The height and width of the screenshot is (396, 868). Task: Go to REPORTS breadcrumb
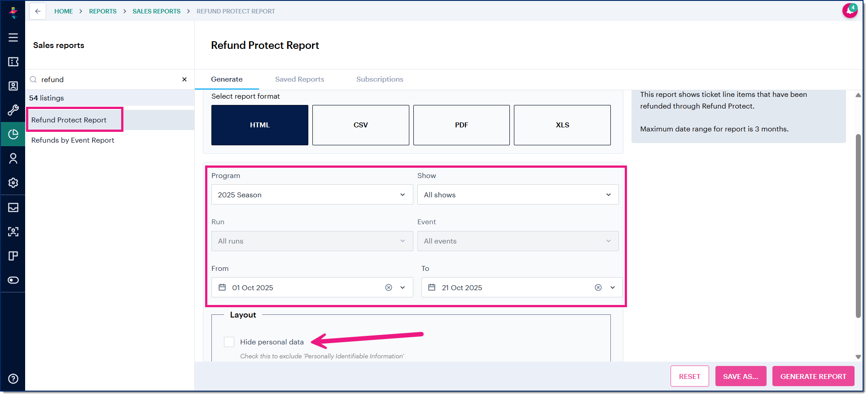pyautogui.click(x=103, y=11)
